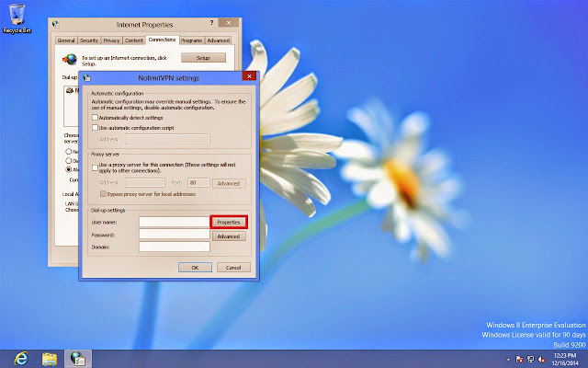Click the network tray icon
The image size is (588, 368).
point(531,360)
